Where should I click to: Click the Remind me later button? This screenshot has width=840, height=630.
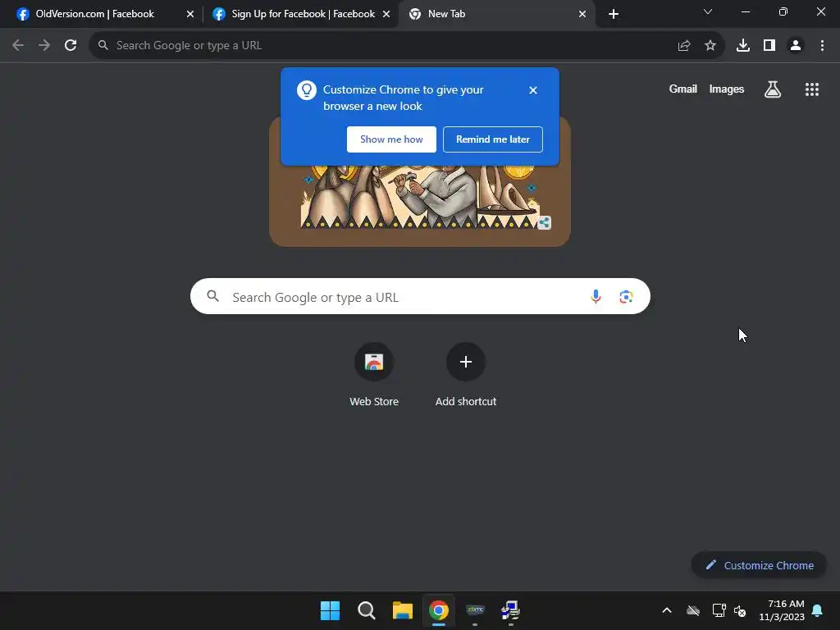[x=493, y=139]
